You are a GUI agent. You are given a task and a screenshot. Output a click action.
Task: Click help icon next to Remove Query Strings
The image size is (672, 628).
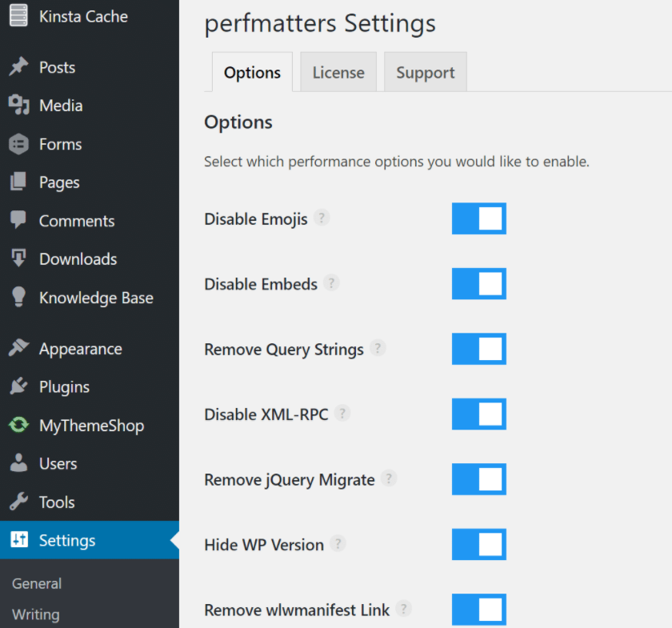pos(378,348)
